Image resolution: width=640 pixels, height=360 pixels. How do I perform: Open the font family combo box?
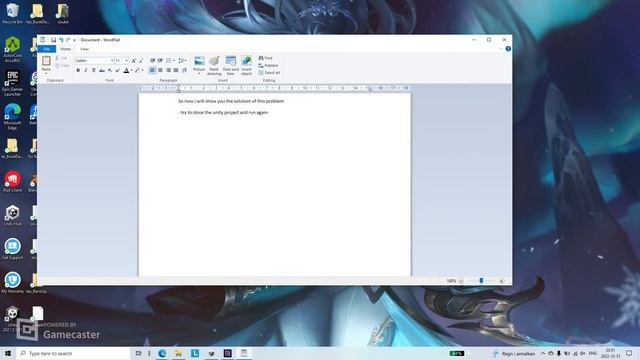pyautogui.click(x=94, y=60)
